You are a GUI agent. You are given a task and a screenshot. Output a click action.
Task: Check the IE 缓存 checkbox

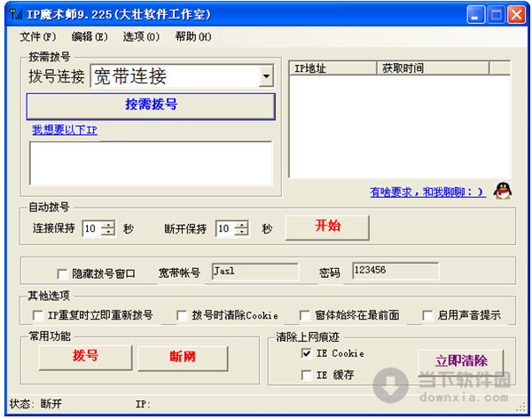307,376
